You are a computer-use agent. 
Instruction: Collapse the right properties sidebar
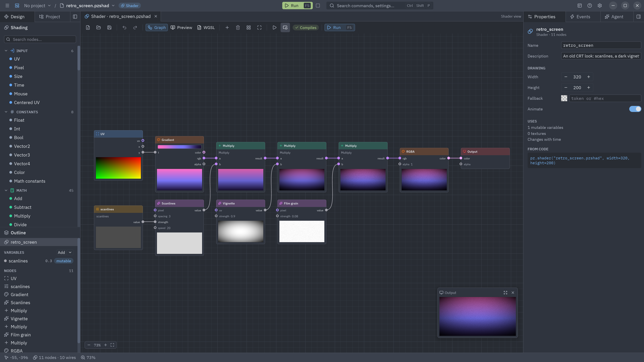638,16
